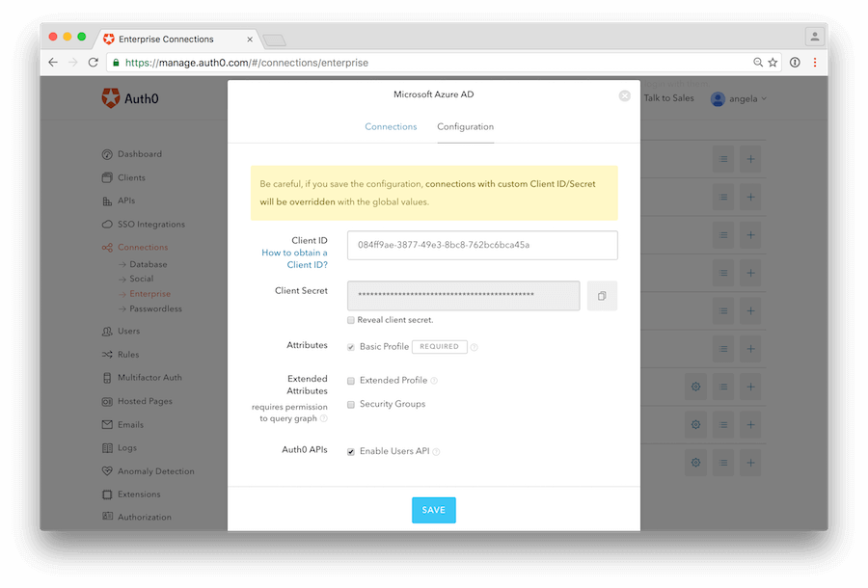The width and height of the screenshot is (868, 588).
Task: Open APIs section in sidebar
Action: [x=119, y=200]
